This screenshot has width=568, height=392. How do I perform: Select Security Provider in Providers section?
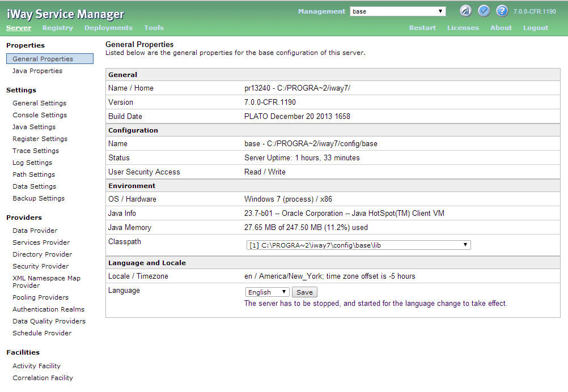(x=41, y=266)
